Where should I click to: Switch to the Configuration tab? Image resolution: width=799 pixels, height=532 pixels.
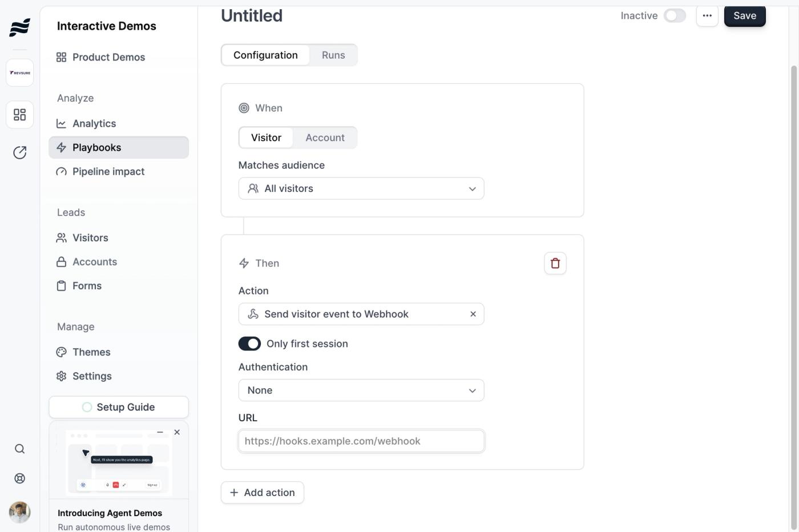point(265,55)
